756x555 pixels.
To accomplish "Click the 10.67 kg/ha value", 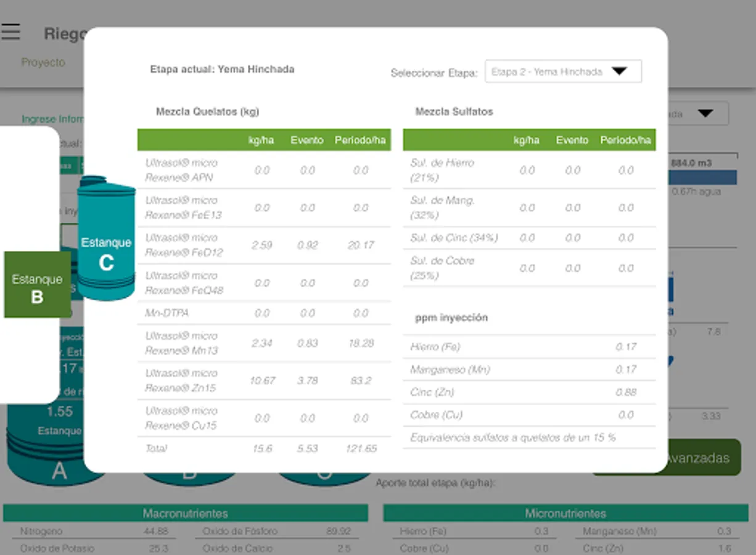I will click(262, 380).
